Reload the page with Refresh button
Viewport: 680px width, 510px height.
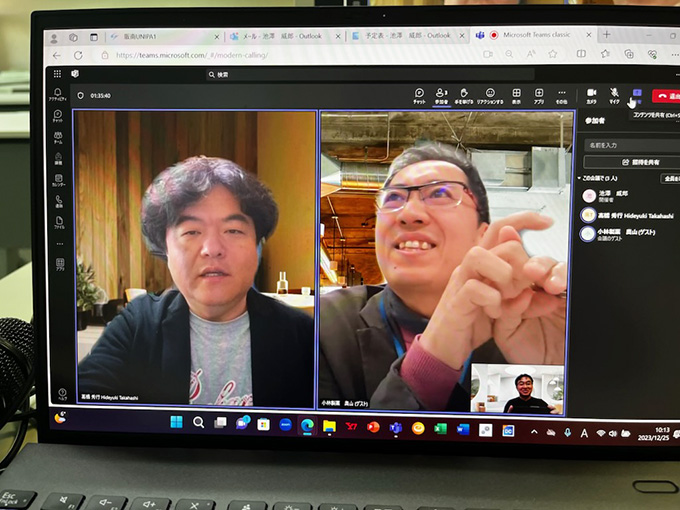click(x=78, y=56)
